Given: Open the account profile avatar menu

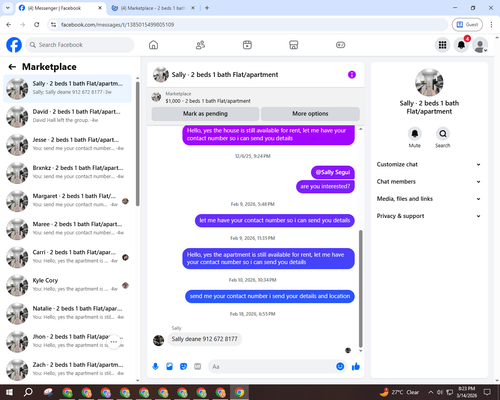Looking at the screenshot, I should (x=480, y=45).
